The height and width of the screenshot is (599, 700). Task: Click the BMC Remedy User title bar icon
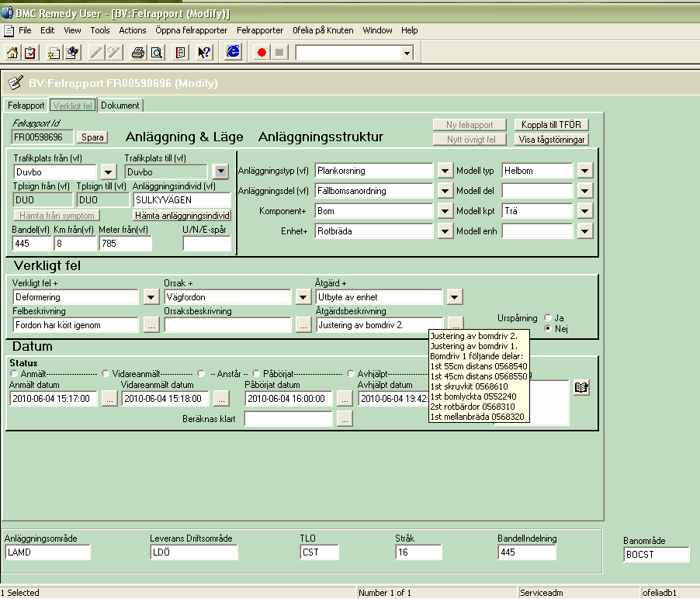click(x=7, y=13)
